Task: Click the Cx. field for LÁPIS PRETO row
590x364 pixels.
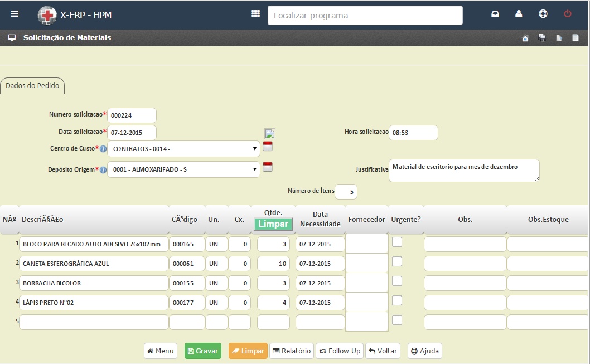Action: click(x=240, y=303)
